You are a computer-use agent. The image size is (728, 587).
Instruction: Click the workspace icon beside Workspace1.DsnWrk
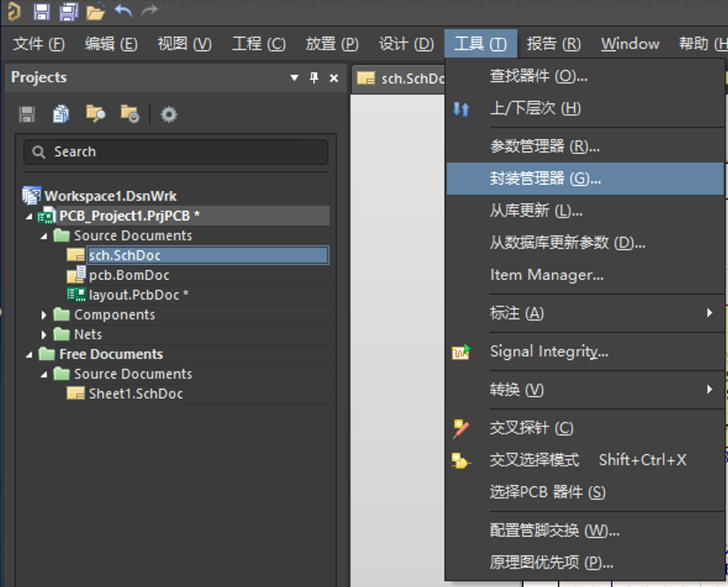32,195
